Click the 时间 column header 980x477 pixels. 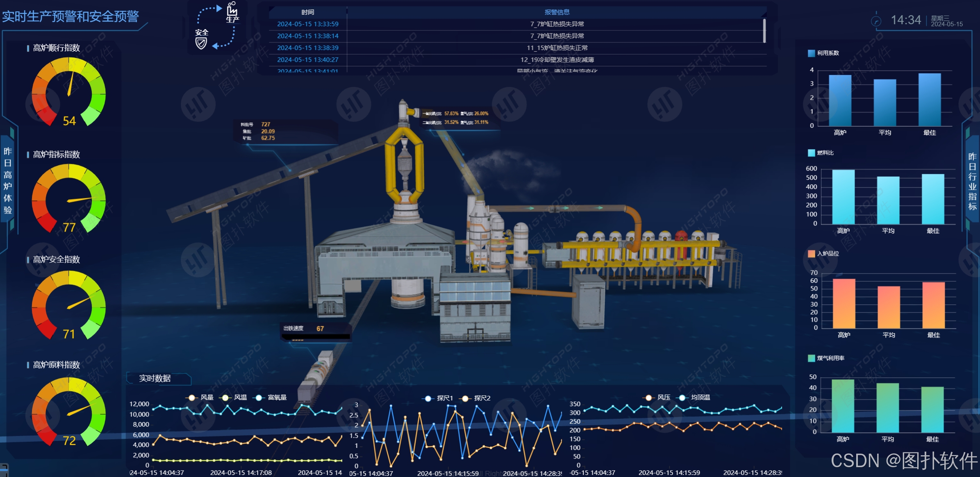[x=307, y=12]
